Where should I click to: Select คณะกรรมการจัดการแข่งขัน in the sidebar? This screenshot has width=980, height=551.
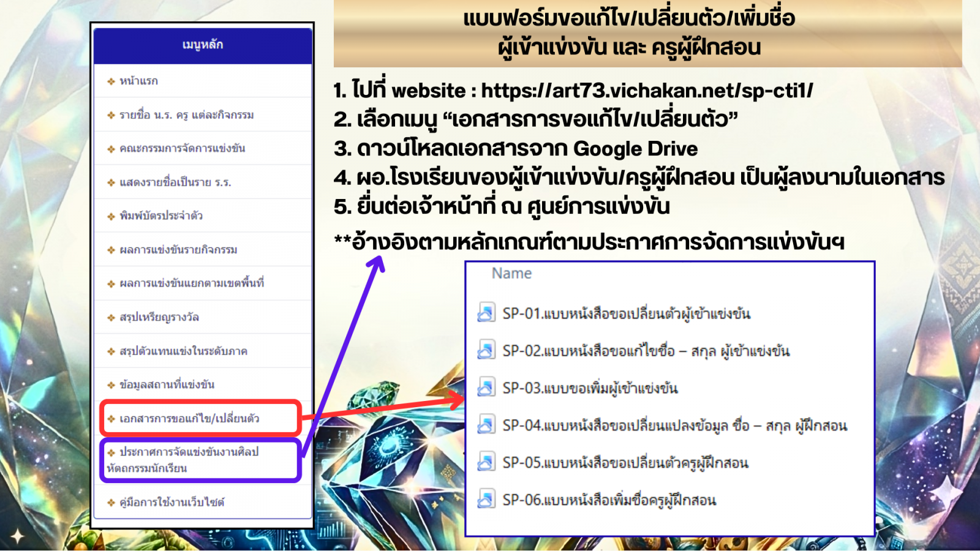(x=182, y=148)
